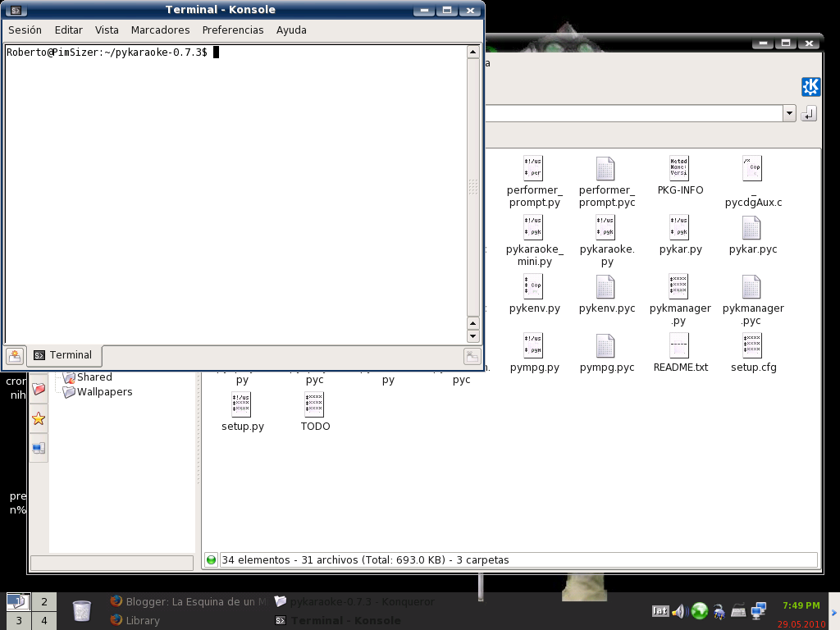840x630 pixels.
Task: Click the KDE gear logo in Konqueror
Action: (x=810, y=86)
